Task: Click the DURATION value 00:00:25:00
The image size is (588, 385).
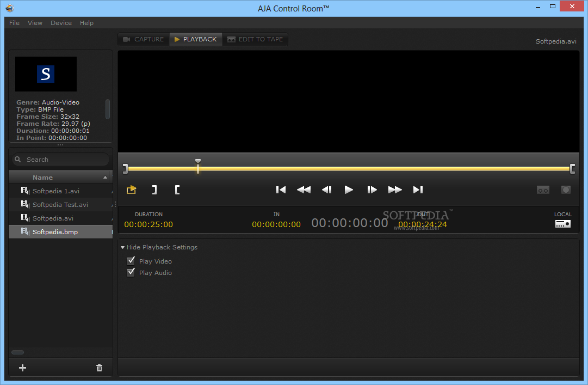Action: click(148, 224)
